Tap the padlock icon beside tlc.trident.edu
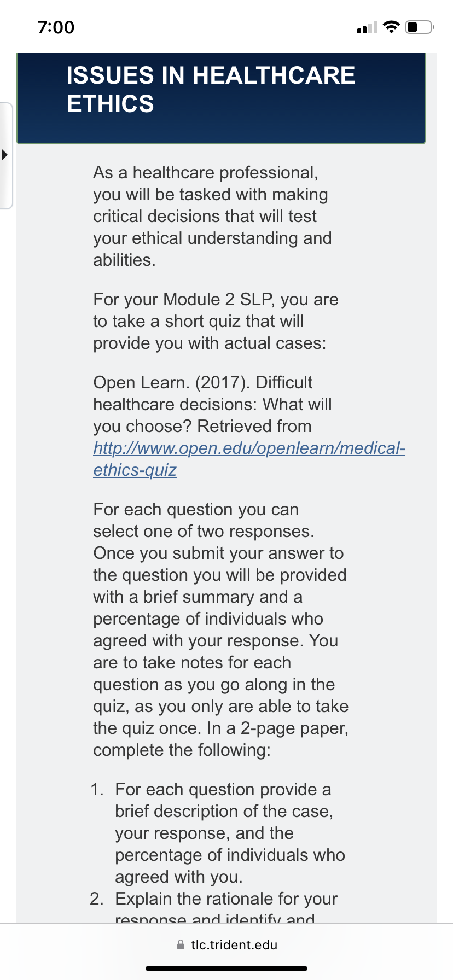 click(x=181, y=944)
